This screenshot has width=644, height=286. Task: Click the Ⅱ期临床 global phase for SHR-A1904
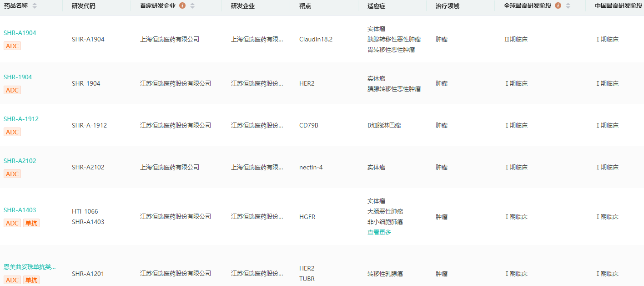516,39
